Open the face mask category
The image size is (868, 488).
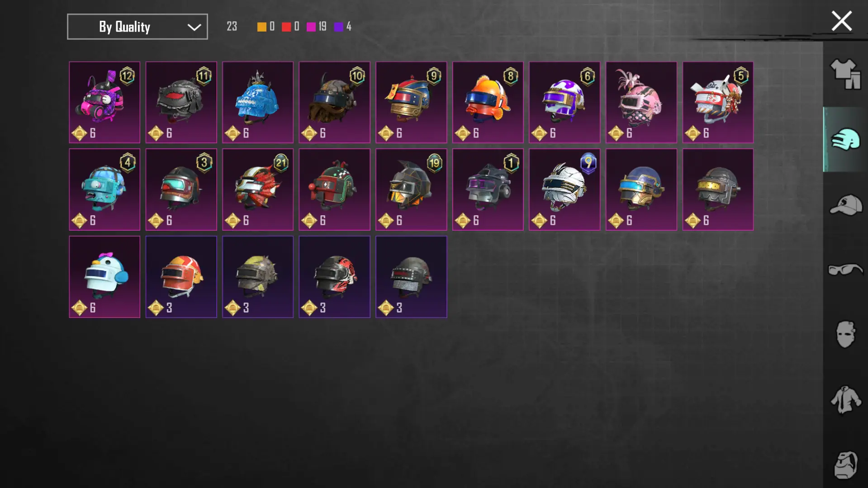tap(845, 334)
